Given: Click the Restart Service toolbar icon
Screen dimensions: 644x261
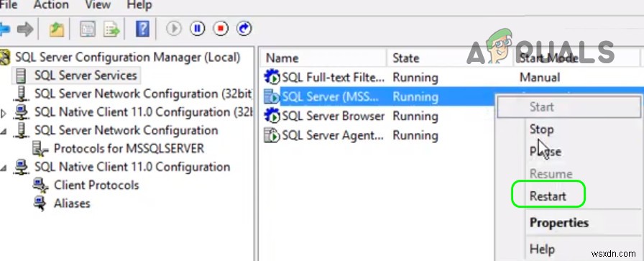Looking at the screenshot, I should pyautogui.click(x=244, y=29).
